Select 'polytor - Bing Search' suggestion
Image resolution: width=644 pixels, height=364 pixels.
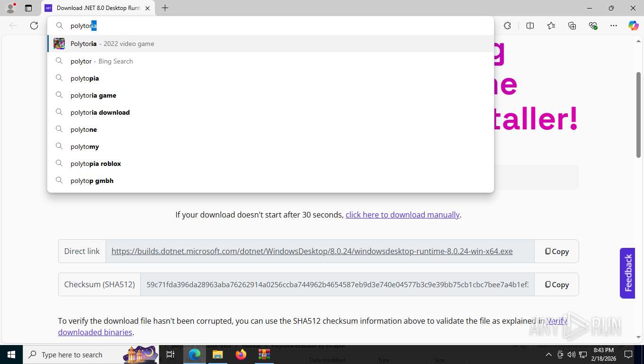270,61
